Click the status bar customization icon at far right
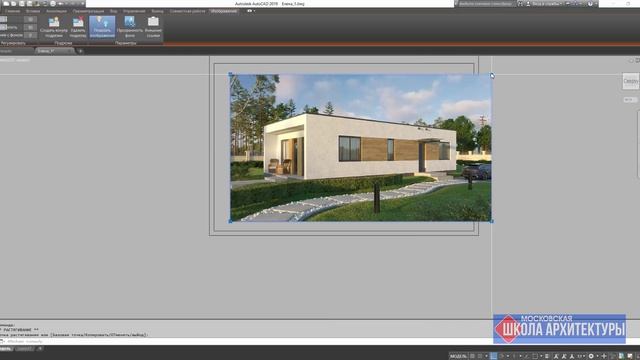This screenshot has width=640, height=360. (x=638, y=356)
